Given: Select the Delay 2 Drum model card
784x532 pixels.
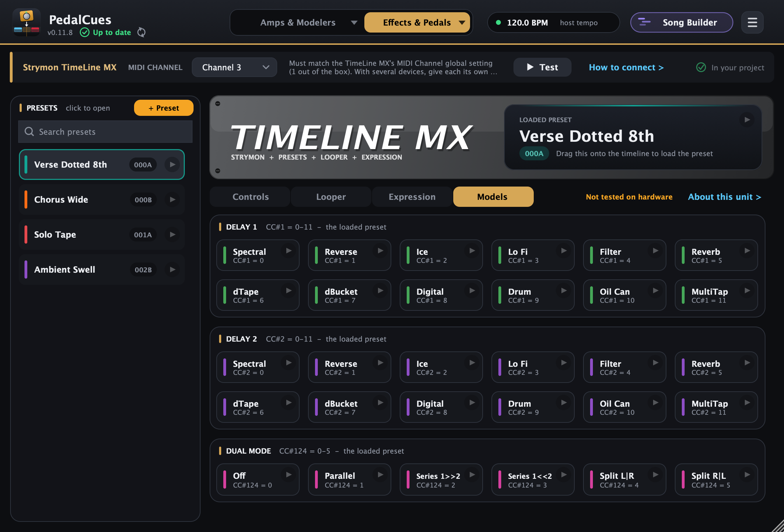Looking at the screenshot, I should [533, 407].
